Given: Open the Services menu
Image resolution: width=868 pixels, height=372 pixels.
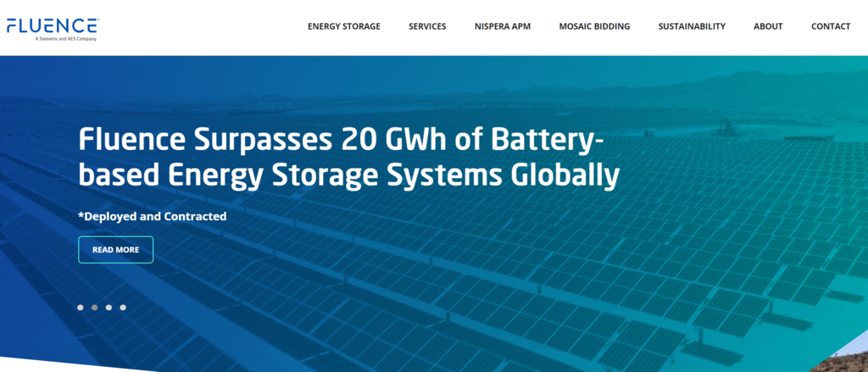Looking at the screenshot, I should (427, 26).
